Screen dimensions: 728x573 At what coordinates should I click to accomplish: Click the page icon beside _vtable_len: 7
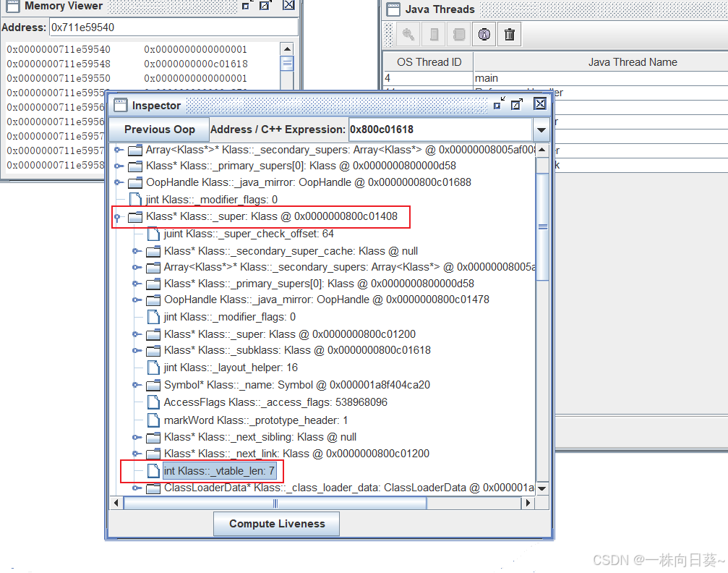click(x=153, y=471)
